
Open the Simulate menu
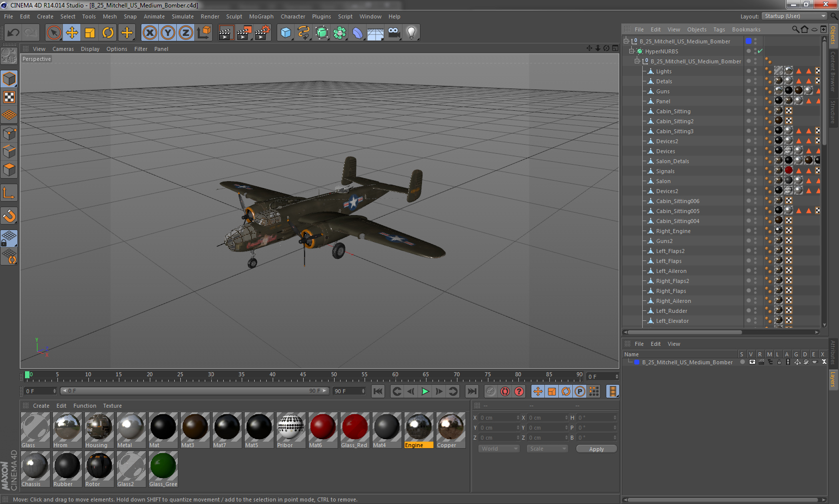pyautogui.click(x=183, y=16)
